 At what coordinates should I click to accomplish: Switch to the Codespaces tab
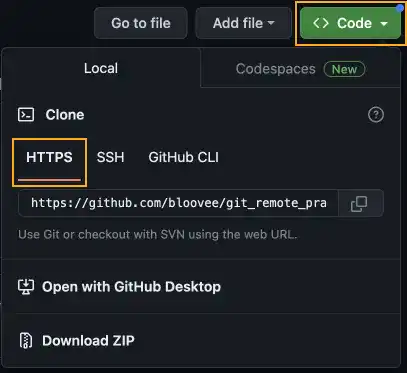click(300, 69)
